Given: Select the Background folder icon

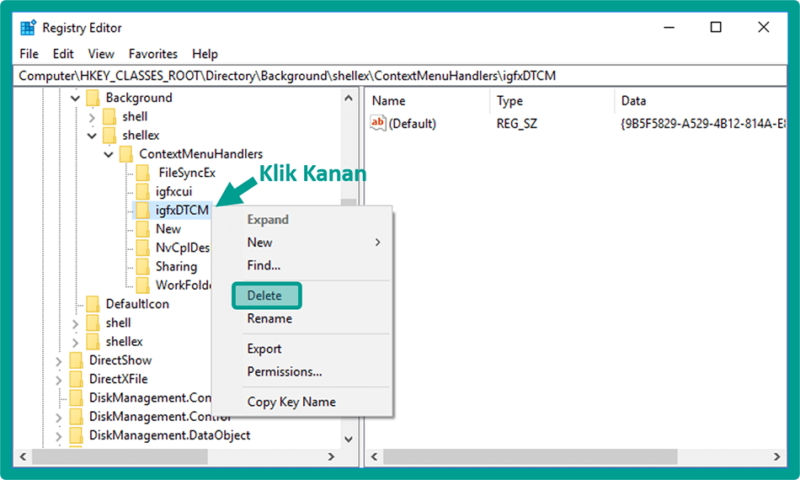Looking at the screenshot, I should coord(93,97).
